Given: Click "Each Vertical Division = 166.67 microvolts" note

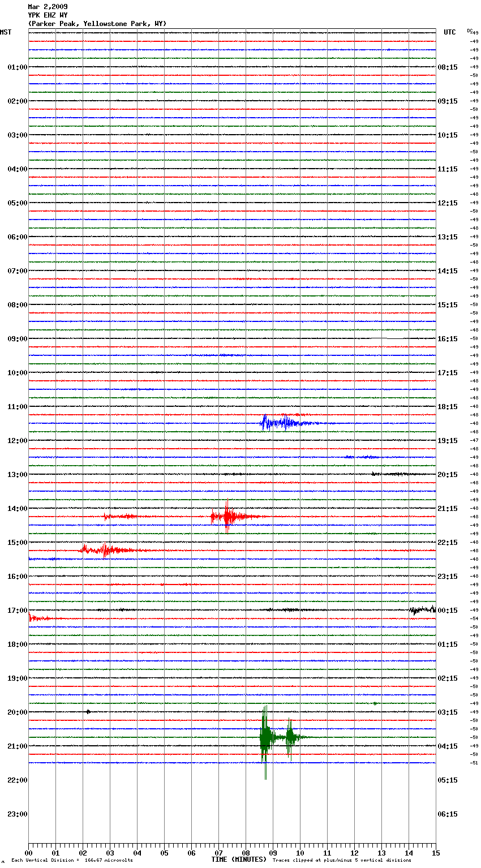Looking at the screenshot, I should click(72, 861).
